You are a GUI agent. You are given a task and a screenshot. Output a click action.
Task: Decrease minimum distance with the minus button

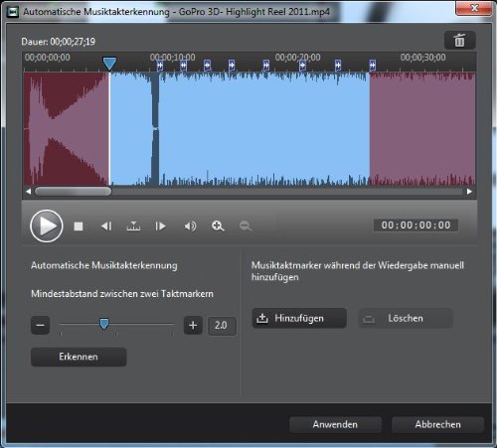pyautogui.click(x=40, y=325)
